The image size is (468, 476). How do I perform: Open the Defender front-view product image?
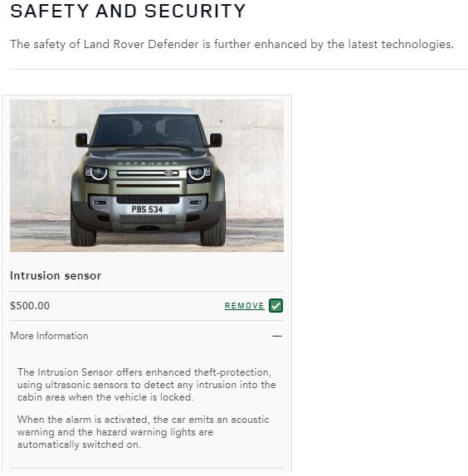pyautogui.click(x=147, y=176)
